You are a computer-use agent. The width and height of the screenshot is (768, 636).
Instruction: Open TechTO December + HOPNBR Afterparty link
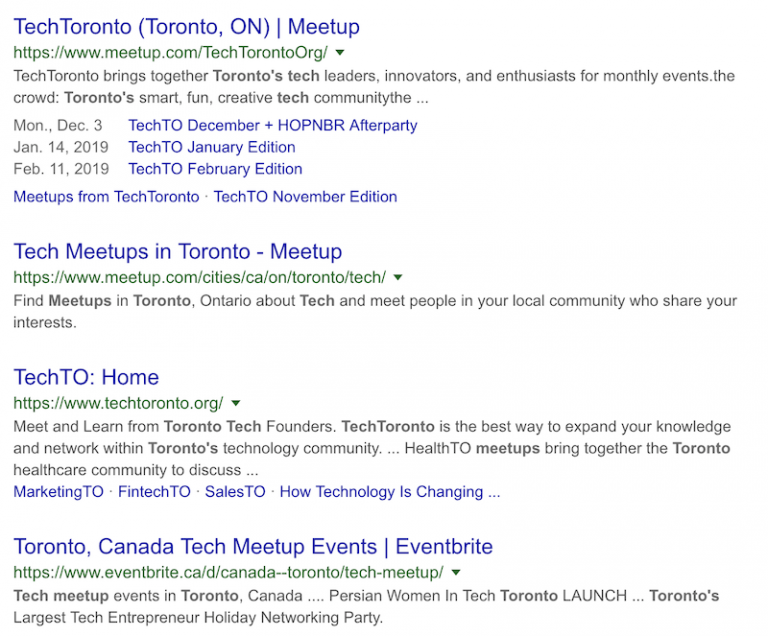point(272,126)
